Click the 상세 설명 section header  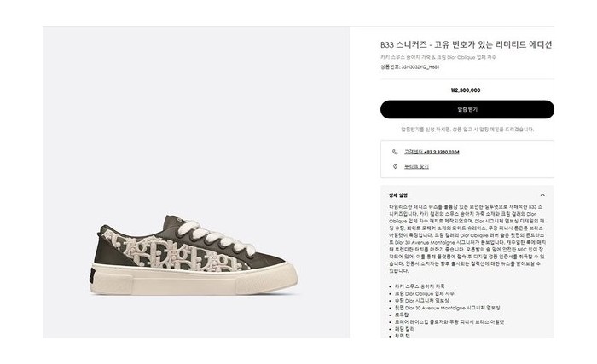point(398,195)
